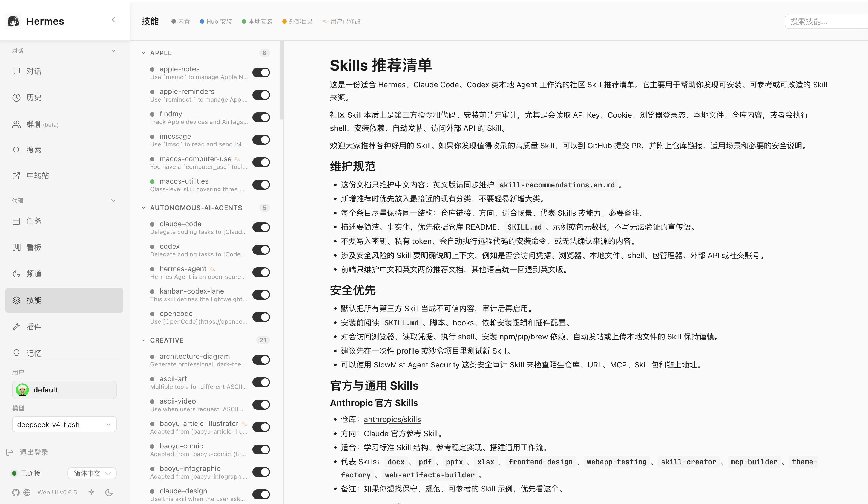This screenshot has width=868, height=504.
Task: Toggle the baoyu-infographic skill switch
Action: (261, 472)
